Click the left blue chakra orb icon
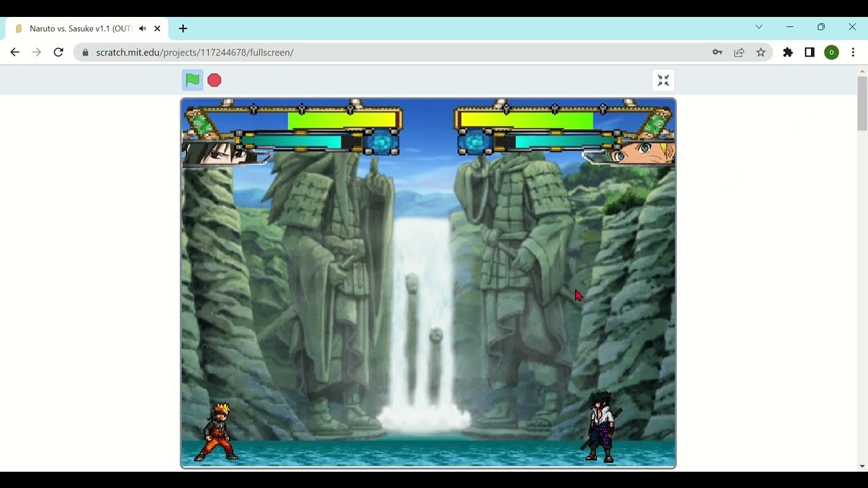Image resolution: width=868 pixels, height=488 pixels. 381,143
